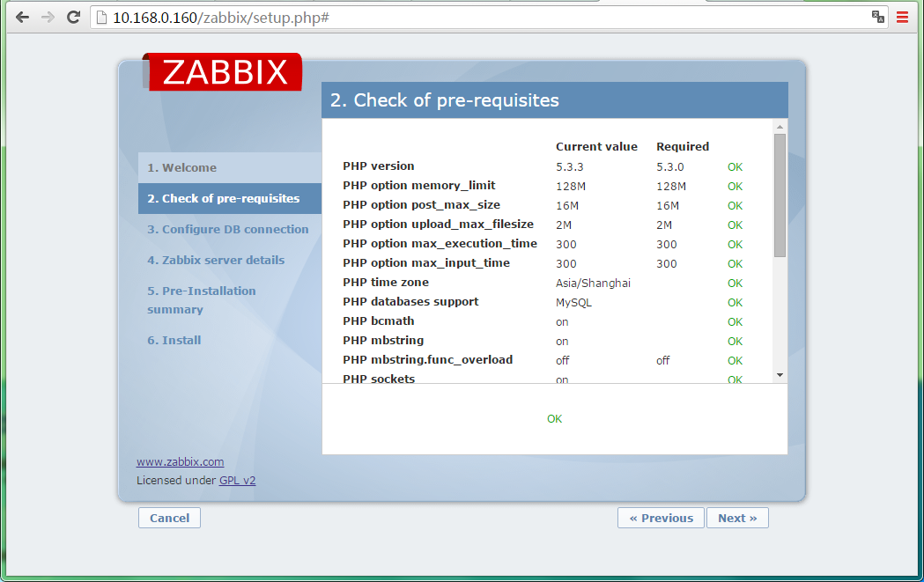Click current value 2M for upload_max_filesize
Screen dimensions: 924x582
click(x=564, y=225)
